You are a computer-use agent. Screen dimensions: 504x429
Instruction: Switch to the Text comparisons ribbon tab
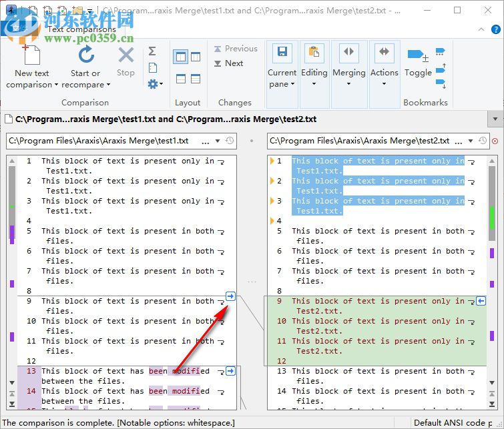pyautogui.click(x=81, y=29)
